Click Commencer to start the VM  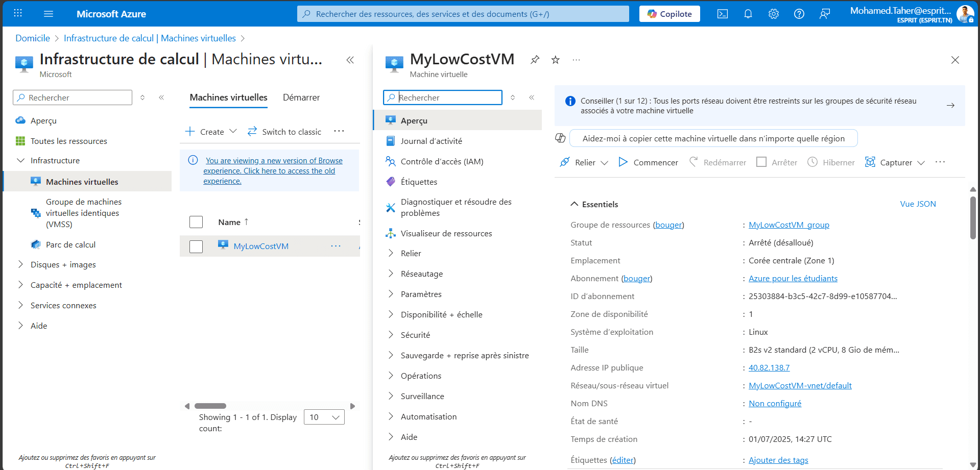648,162
